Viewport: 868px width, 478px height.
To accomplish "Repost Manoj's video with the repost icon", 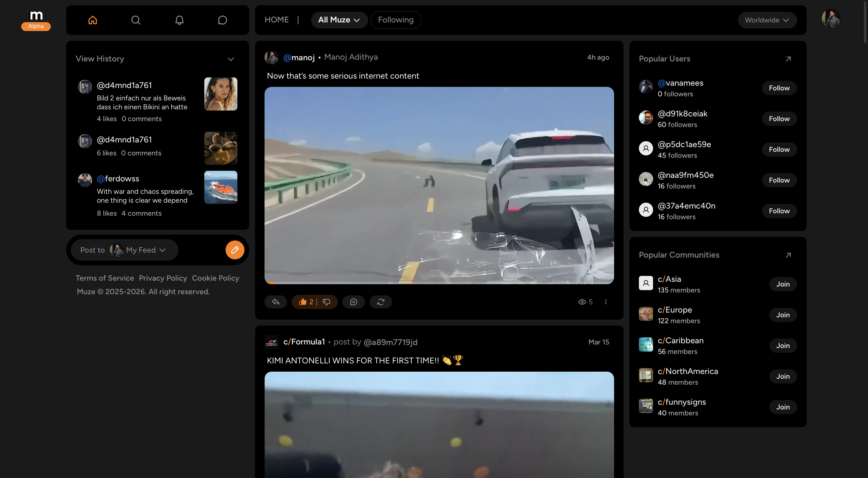I will tap(381, 302).
